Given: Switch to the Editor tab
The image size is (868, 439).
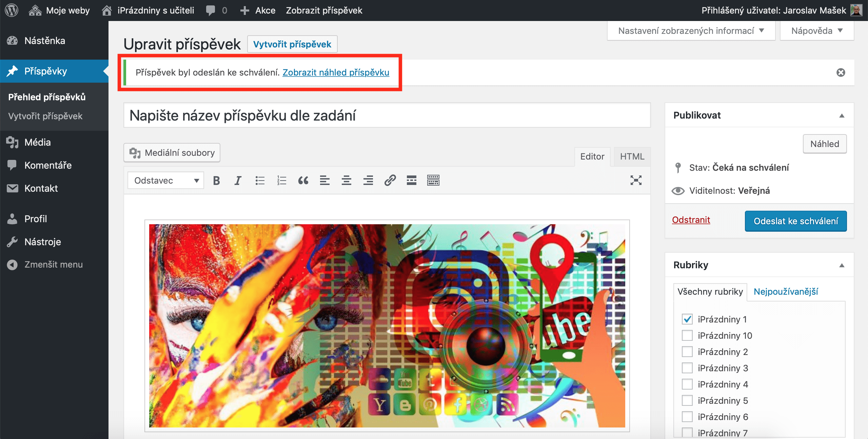Looking at the screenshot, I should (592, 156).
